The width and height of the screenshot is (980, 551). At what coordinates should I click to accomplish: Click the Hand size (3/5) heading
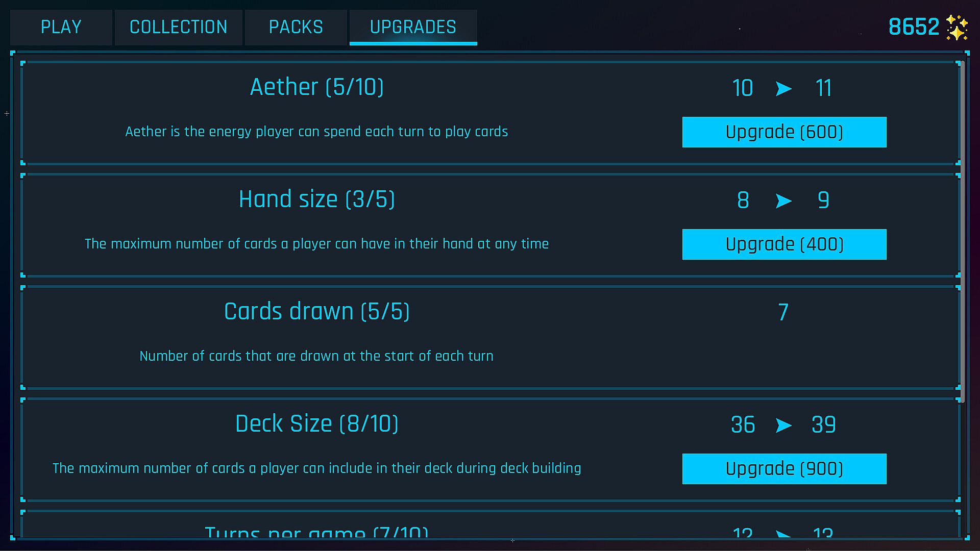[316, 199]
